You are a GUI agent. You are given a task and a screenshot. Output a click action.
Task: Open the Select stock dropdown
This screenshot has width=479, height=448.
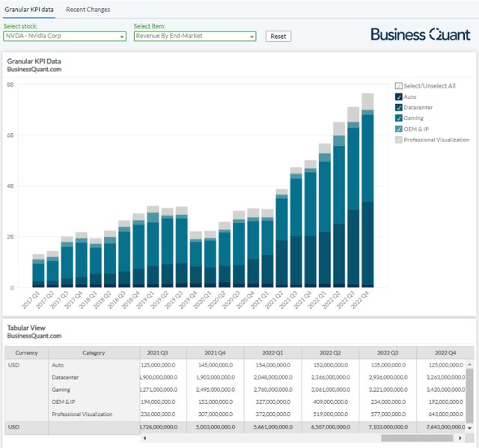click(64, 36)
